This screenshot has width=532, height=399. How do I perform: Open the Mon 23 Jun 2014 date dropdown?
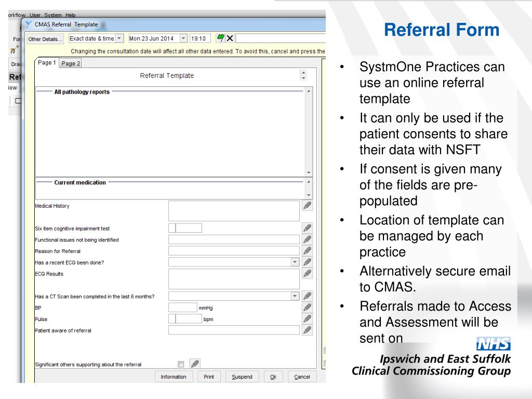pyautogui.click(x=183, y=38)
